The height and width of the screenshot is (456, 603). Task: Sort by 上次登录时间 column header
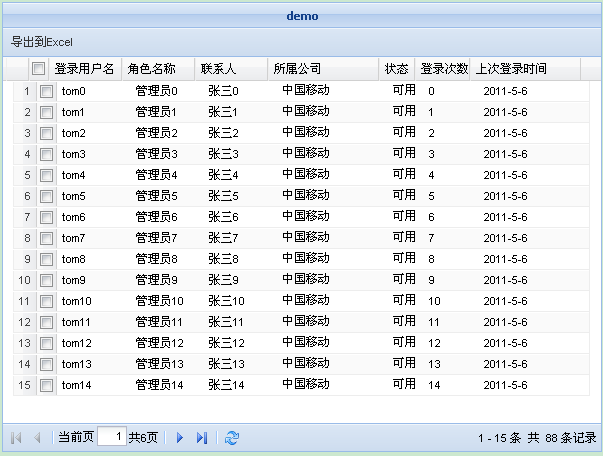(x=525, y=69)
